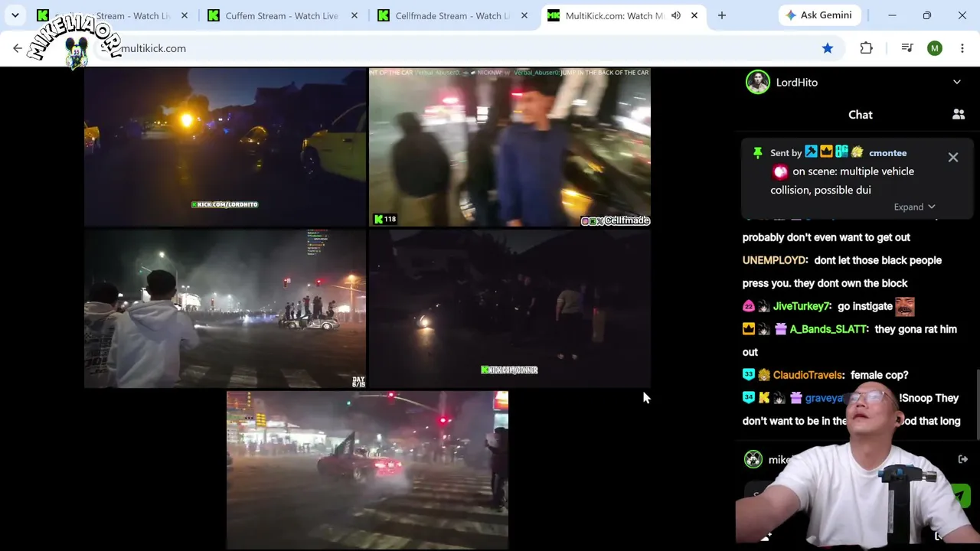This screenshot has height=551, width=980.
Task: Open a new browser tab
Action: (721, 15)
